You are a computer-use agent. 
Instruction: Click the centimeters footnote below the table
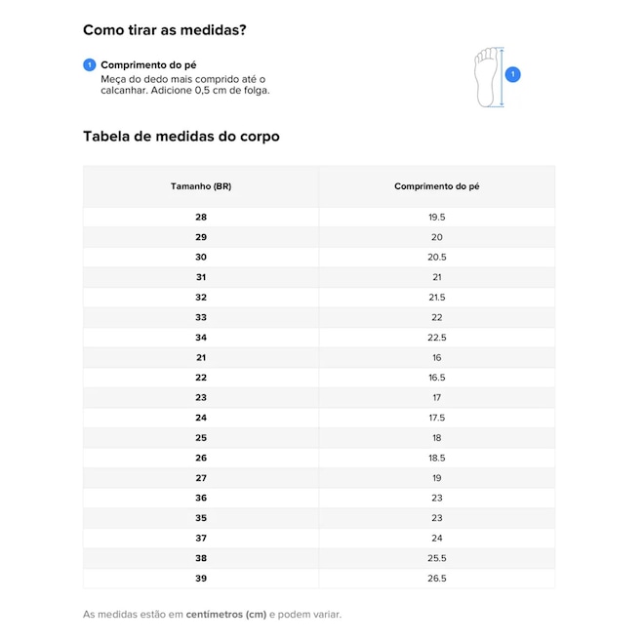point(213,615)
